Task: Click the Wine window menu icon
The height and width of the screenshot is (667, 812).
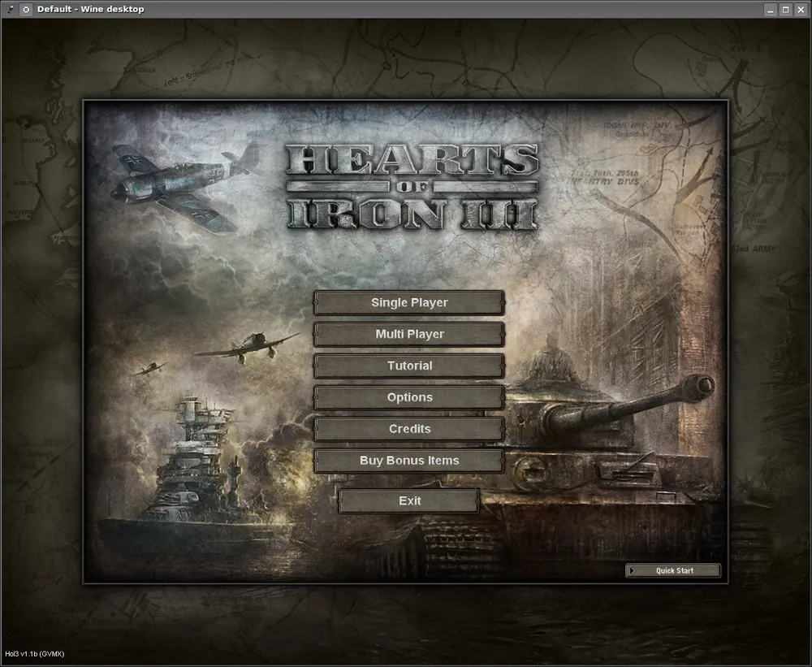Action: (10, 9)
